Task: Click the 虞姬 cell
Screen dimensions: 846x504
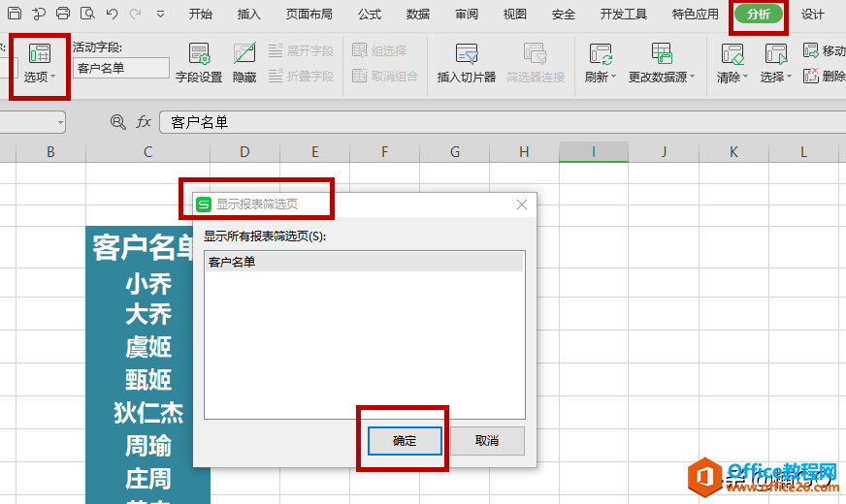Action: tap(147, 347)
